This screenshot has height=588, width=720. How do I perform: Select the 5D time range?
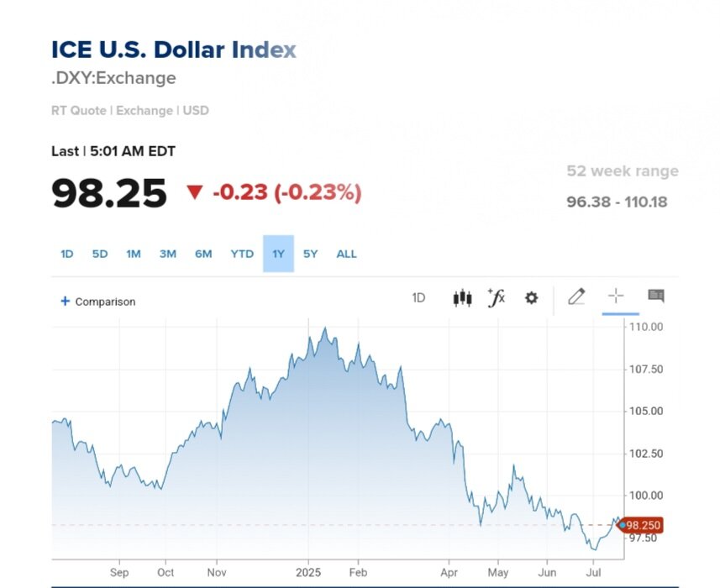[100, 254]
